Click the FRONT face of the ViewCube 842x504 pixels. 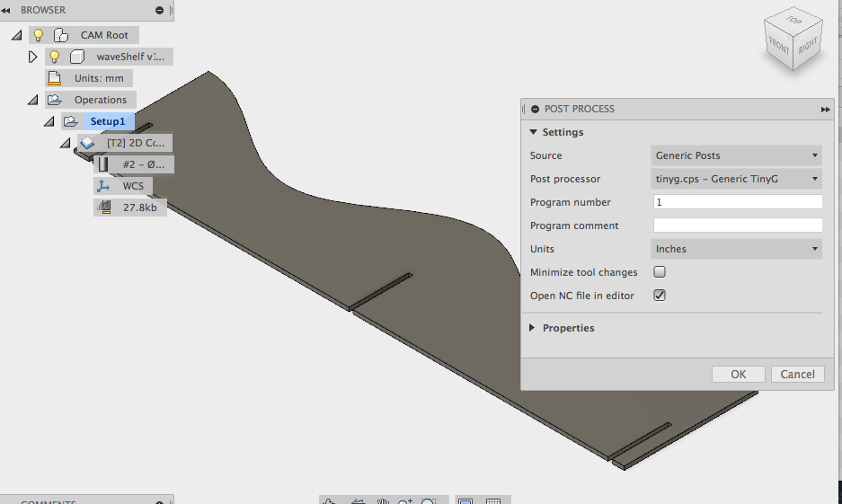click(778, 47)
